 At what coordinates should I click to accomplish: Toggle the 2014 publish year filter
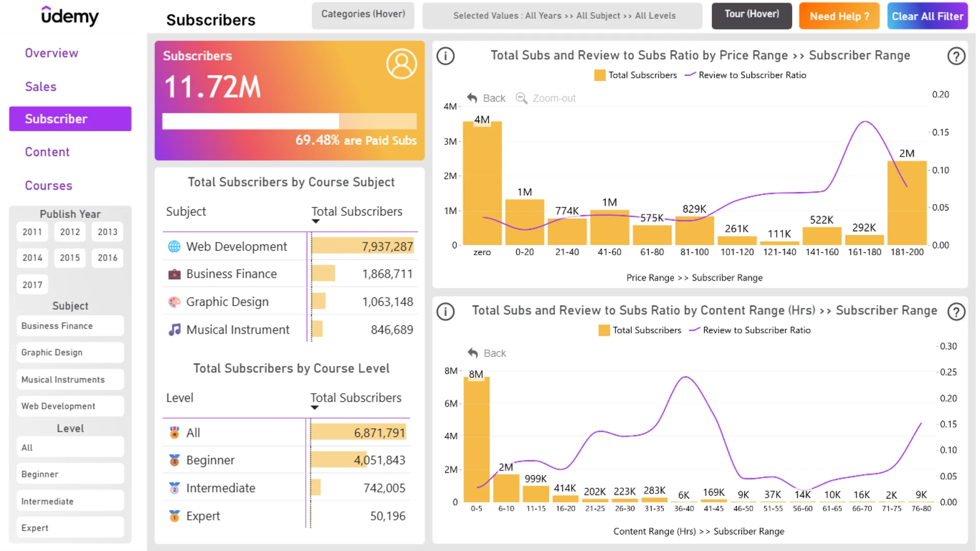[x=32, y=258]
